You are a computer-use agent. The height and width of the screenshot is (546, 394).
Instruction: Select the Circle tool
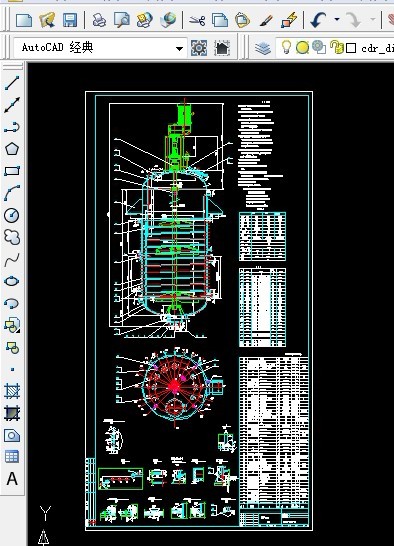pyautogui.click(x=12, y=215)
